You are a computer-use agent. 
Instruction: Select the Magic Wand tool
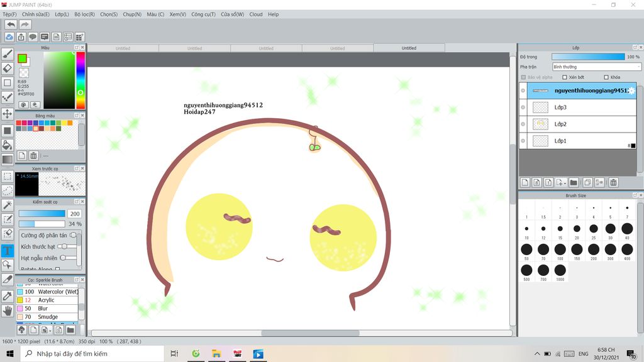[8, 205]
